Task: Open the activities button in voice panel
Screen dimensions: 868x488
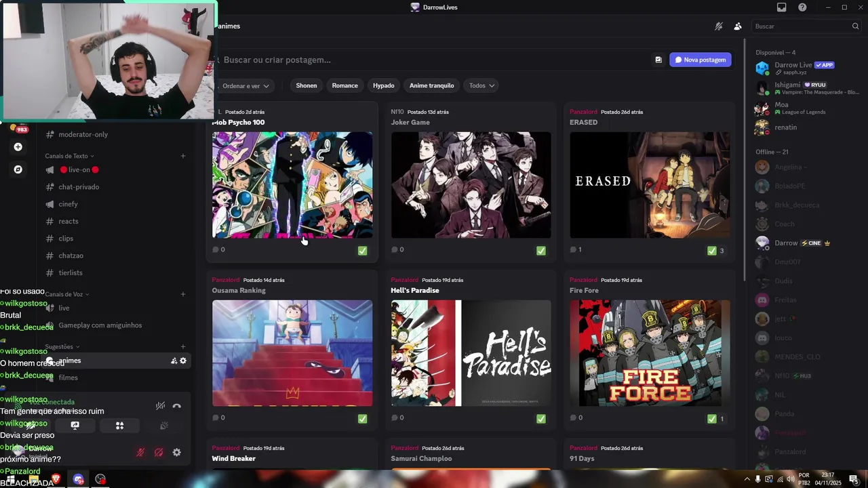Action: pos(119,426)
